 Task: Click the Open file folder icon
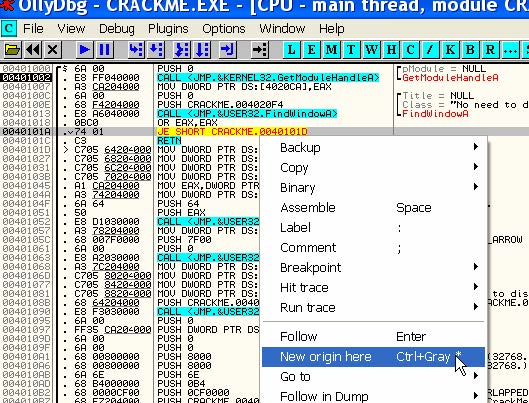[13, 50]
